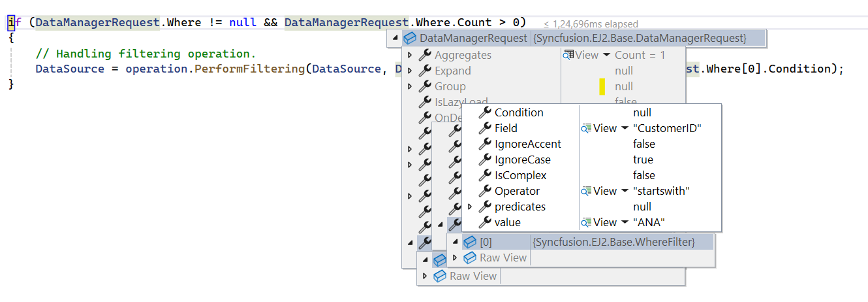
Task: Open View dropdown arrow for Aggregates row
Action: 606,56
